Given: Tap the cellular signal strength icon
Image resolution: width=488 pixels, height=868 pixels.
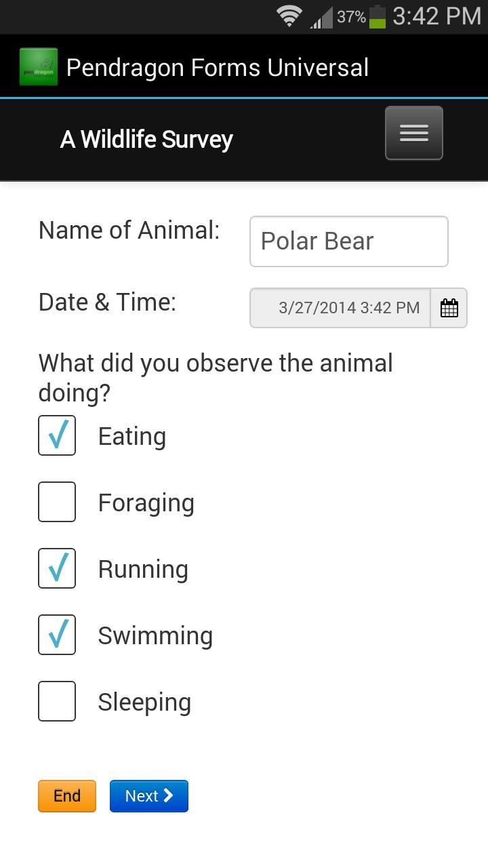Looking at the screenshot, I should coord(322,18).
